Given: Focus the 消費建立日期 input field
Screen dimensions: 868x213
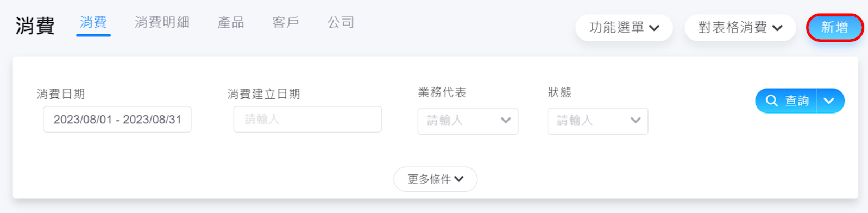Looking at the screenshot, I should point(307,120).
